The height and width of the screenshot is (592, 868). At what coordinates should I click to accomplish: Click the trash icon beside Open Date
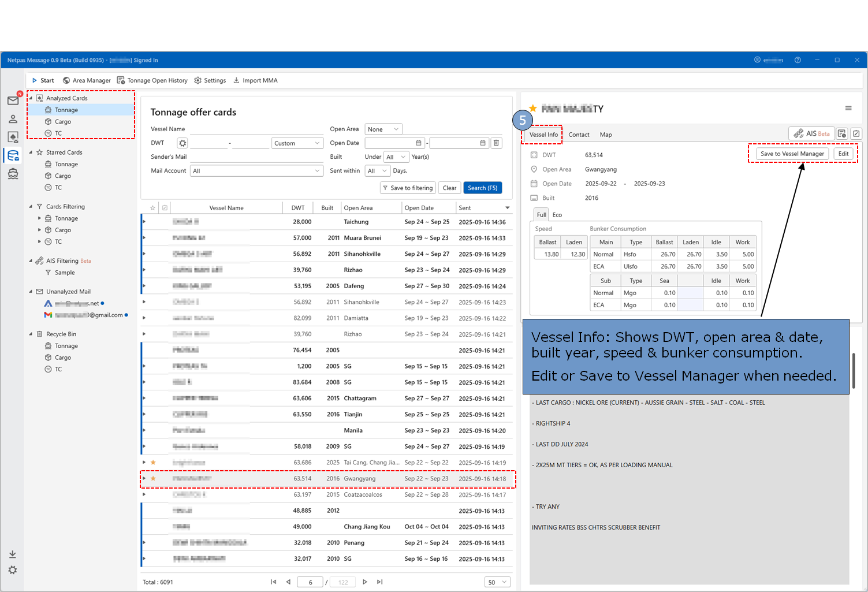(496, 143)
